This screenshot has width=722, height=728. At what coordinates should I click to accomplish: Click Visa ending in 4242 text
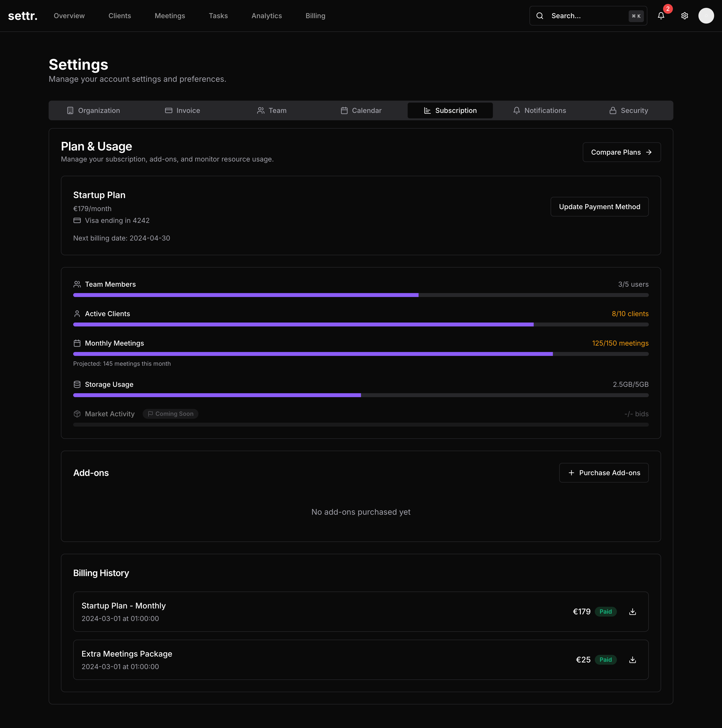click(x=117, y=220)
